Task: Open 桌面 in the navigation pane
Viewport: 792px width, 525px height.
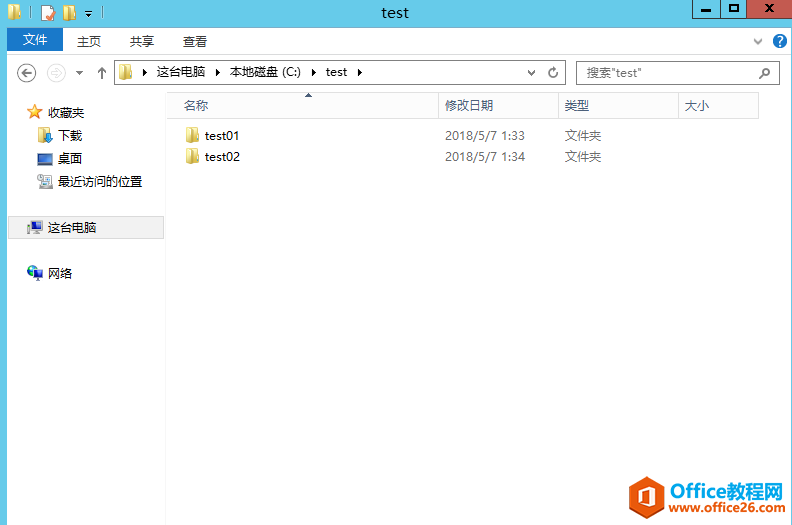Action: (x=70, y=159)
